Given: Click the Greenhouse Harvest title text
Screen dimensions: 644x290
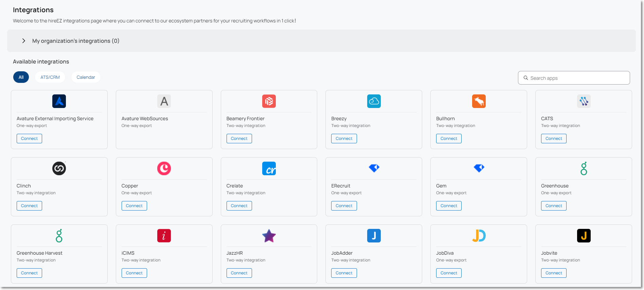Looking at the screenshot, I should pyautogui.click(x=39, y=253).
